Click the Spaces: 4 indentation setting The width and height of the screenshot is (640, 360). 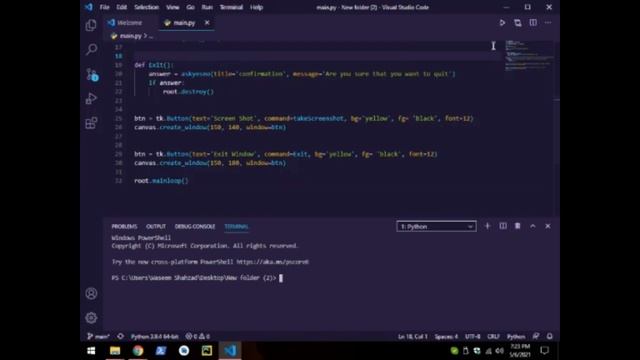[x=446, y=336]
